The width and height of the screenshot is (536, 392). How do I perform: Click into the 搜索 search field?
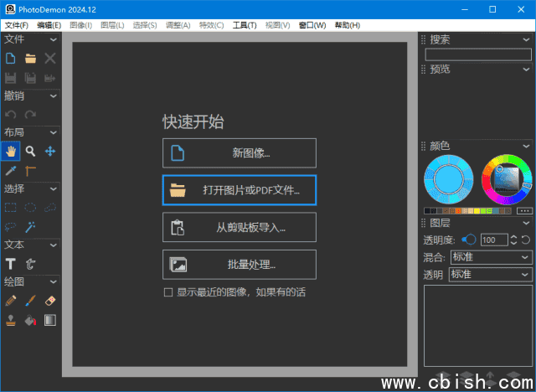click(478, 54)
